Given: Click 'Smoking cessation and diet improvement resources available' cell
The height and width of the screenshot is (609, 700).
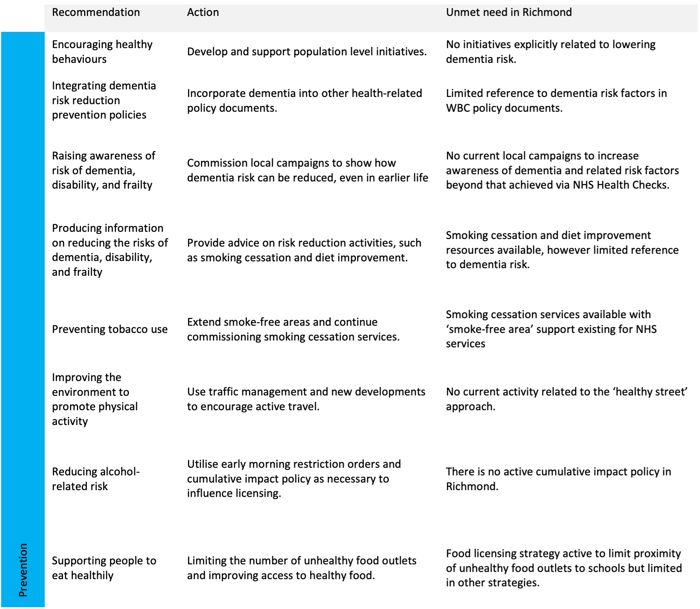Looking at the screenshot, I should [x=562, y=250].
